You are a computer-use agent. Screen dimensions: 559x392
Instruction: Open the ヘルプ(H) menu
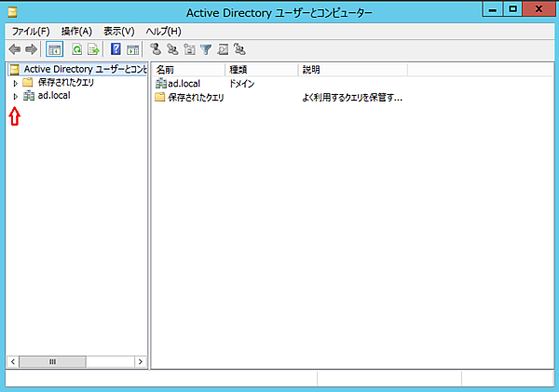pyautogui.click(x=163, y=32)
